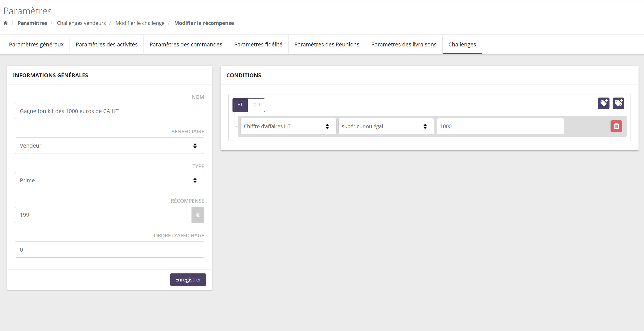Switch condition operator to OU
The width and height of the screenshot is (644, 331).
tap(256, 105)
